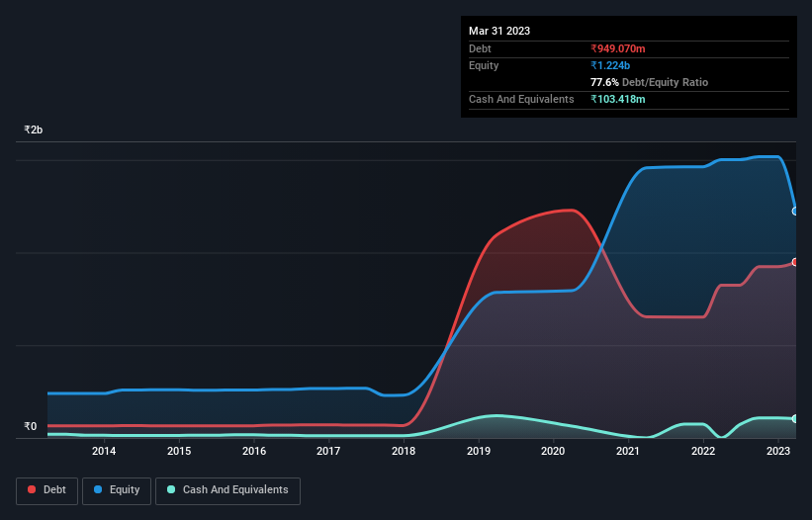The height and width of the screenshot is (520, 812).
Task: Click the 2020 x-axis label
Action: tap(553, 451)
